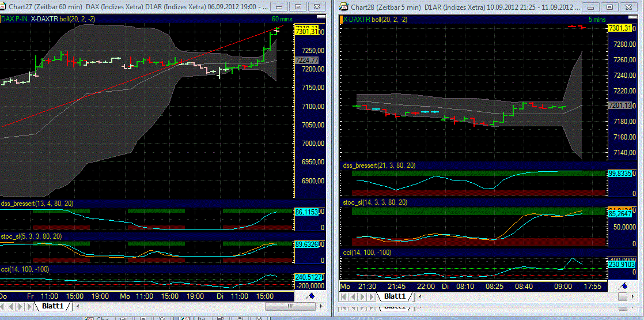Viewport: 644px width, 320px height.
Task: Go to previous sheet in Chart28
Action: pos(353,296)
